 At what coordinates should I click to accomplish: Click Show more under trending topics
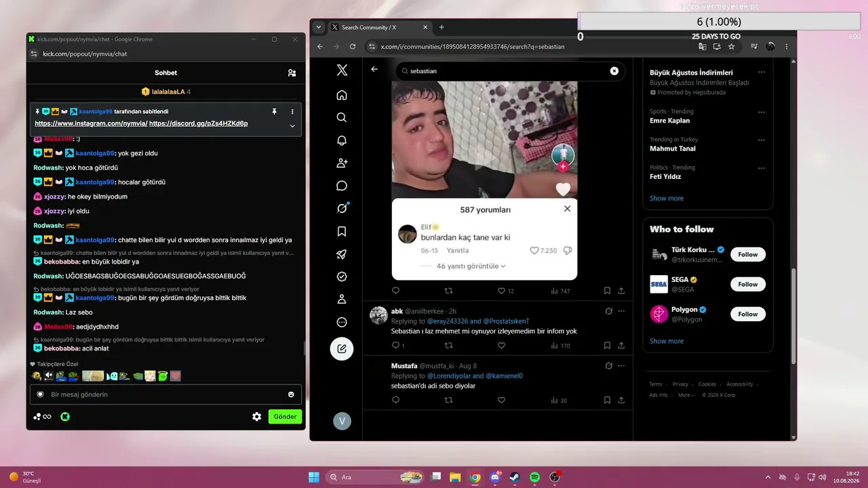point(667,198)
